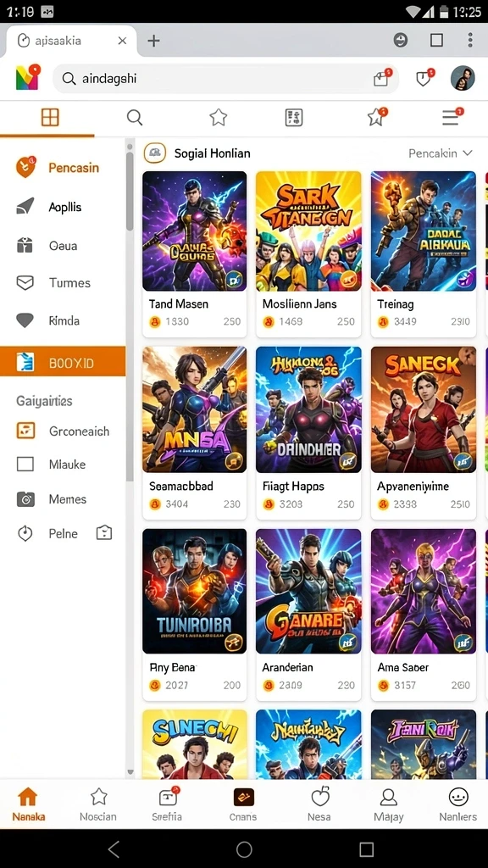Open Memes camera item
Viewport: 488px width, 868px height.
63,498
